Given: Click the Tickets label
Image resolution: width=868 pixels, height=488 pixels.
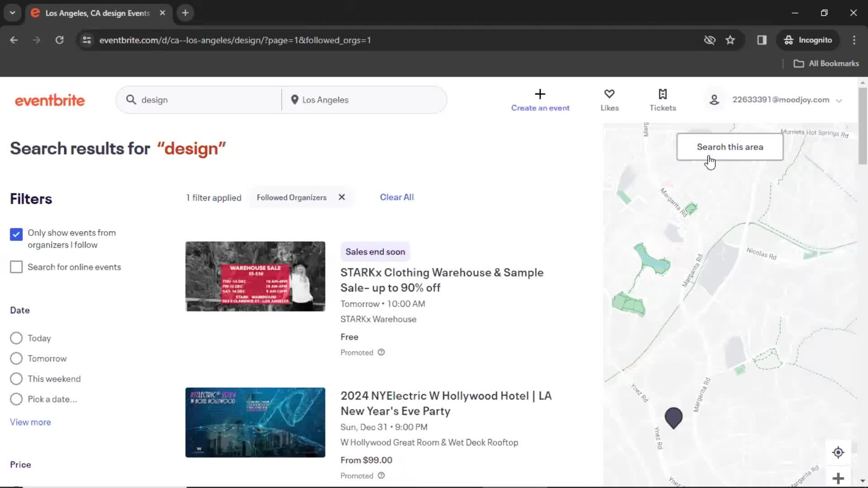Looking at the screenshot, I should (x=663, y=108).
